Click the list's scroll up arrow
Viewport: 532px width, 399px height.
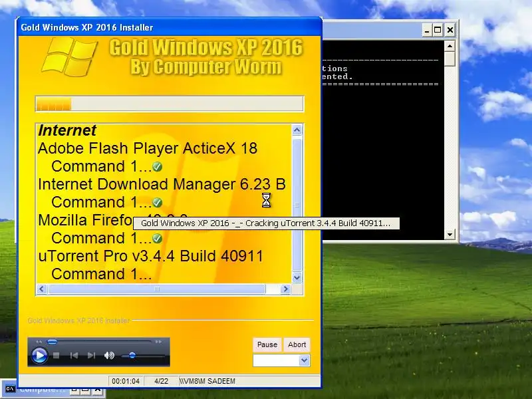(297, 130)
